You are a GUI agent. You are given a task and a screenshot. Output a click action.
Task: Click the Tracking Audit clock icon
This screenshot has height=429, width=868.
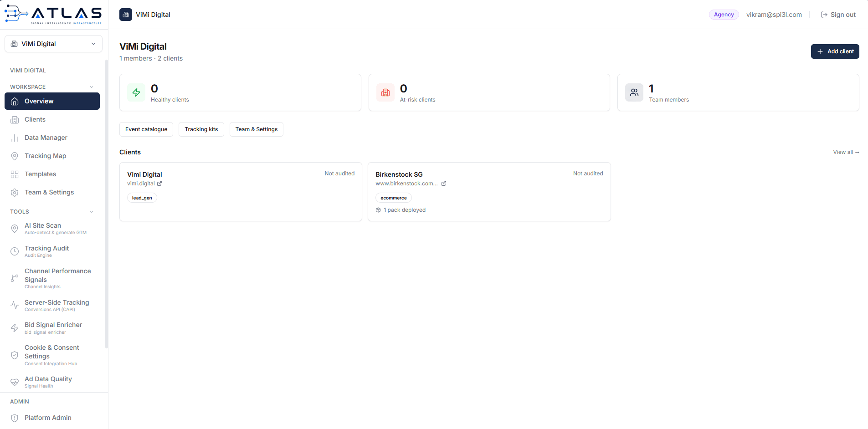pos(15,251)
